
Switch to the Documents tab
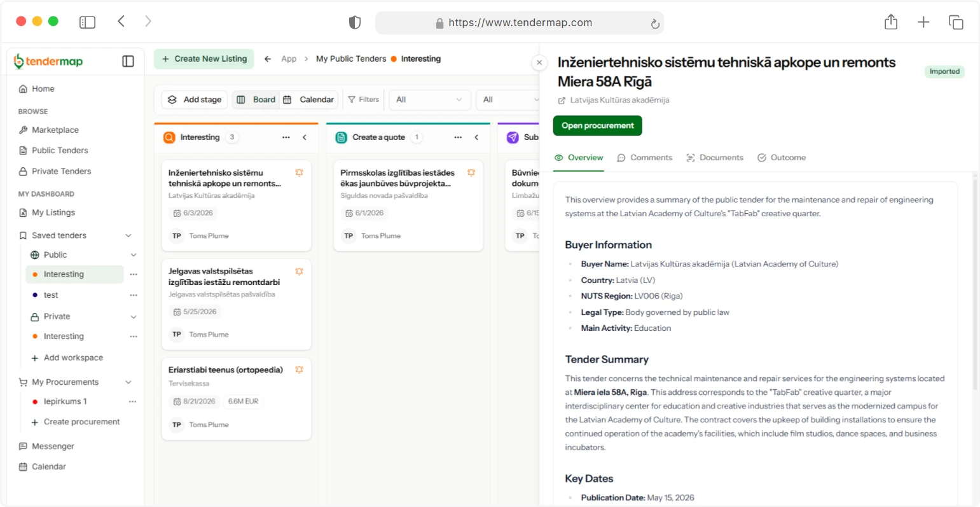715,158
